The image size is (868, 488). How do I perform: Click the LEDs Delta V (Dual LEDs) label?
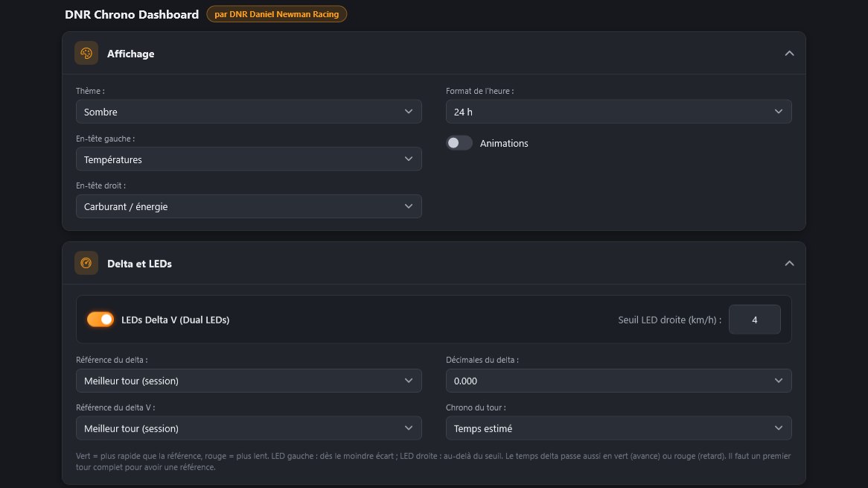(176, 320)
